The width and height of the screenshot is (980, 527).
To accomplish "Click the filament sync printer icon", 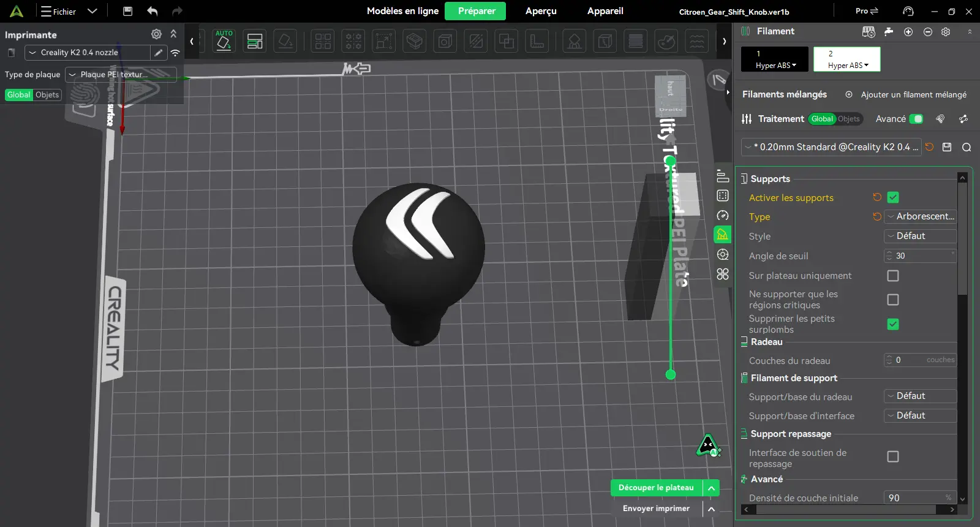I will (x=869, y=31).
